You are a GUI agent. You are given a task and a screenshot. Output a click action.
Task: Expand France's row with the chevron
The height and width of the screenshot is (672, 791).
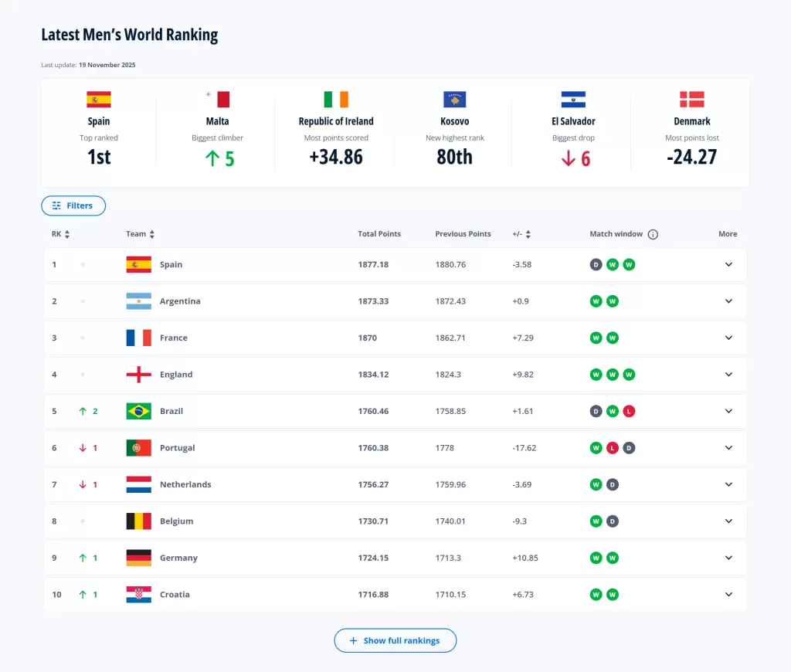tap(728, 338)
